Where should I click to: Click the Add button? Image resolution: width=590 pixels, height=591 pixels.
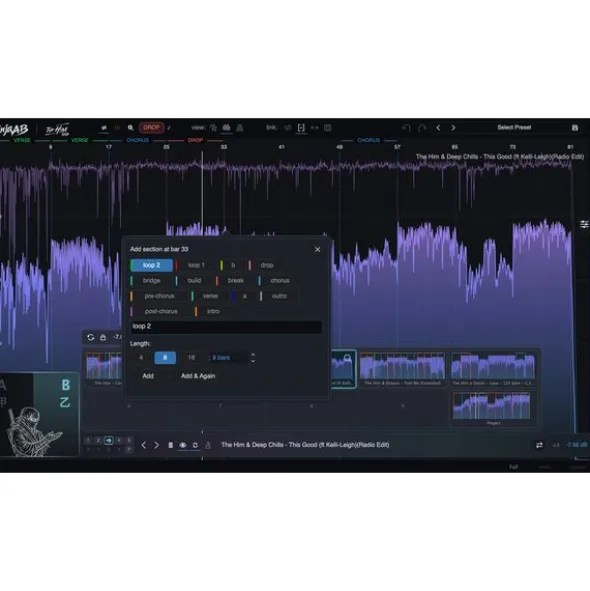click(x=148, y=376)
